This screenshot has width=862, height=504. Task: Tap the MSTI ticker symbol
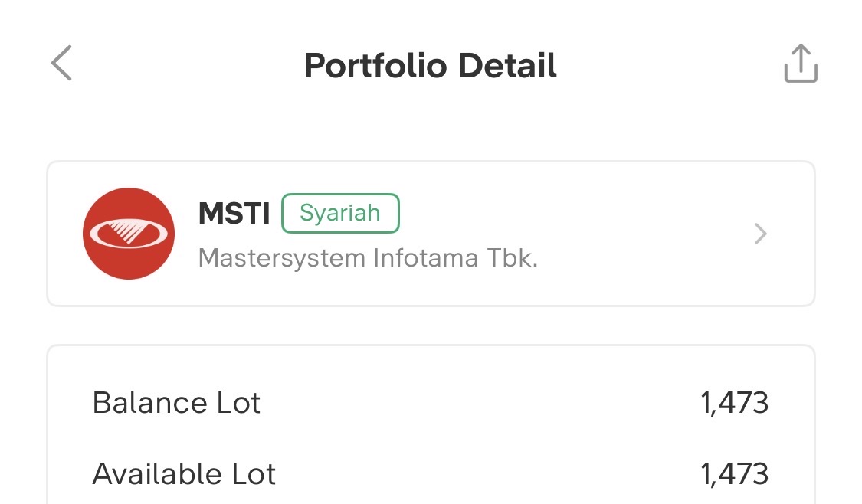(234, 214)
